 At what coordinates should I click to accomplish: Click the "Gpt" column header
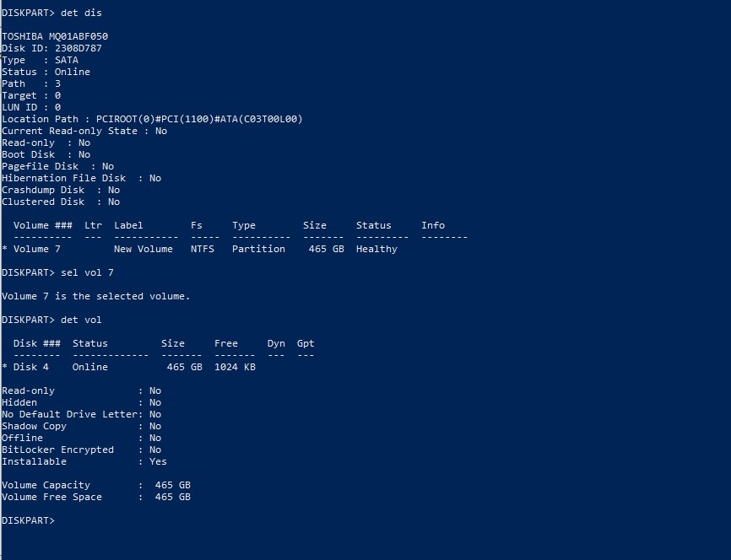click(x=306, y=343)
